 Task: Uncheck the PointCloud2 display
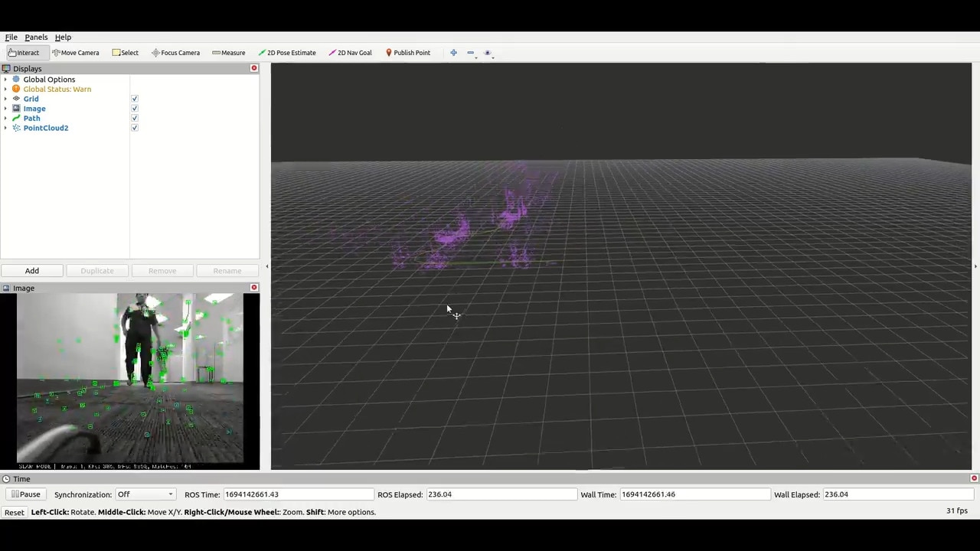point(135,128)
